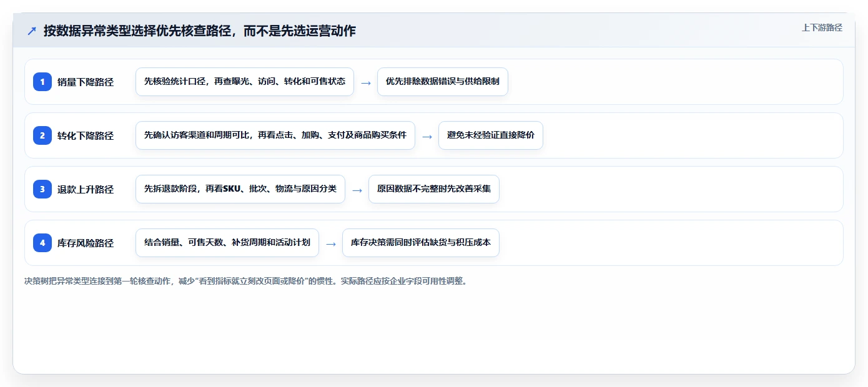Click the box 先确认访客渠道和周期可比
The image size is (868, 387).
pyautogui.click(x=275, y=135)
